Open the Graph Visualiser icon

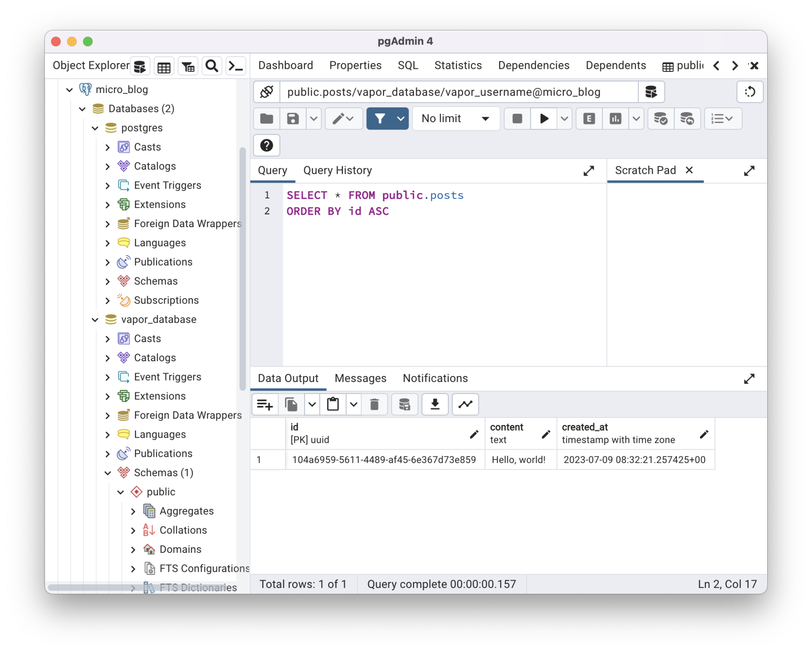465,405
